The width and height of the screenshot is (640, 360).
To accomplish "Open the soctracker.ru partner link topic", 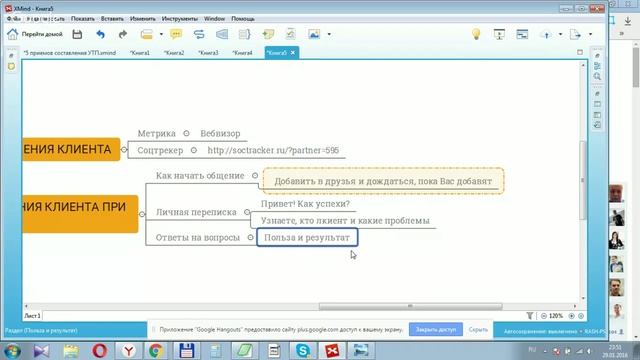I will click(273, 150).
